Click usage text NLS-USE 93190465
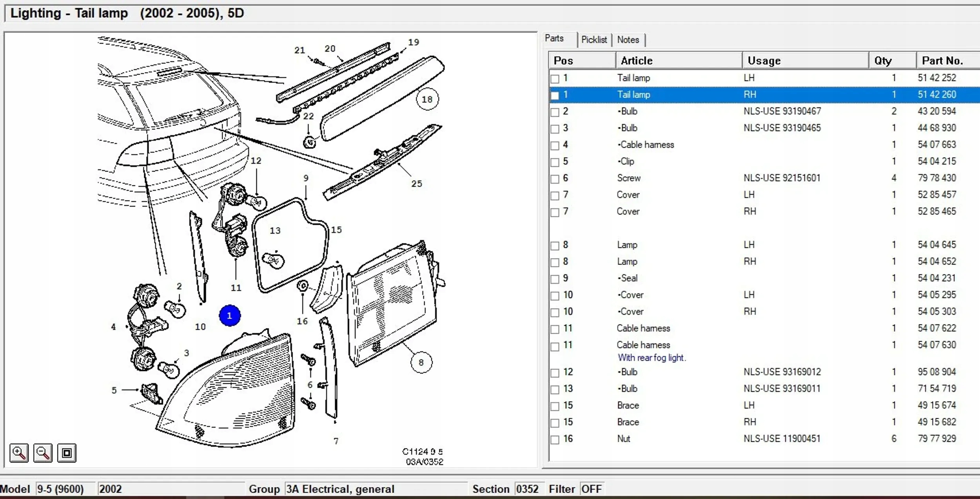Image resolution: width=980 pixels, height=499 pixels. tap(782, 128)
